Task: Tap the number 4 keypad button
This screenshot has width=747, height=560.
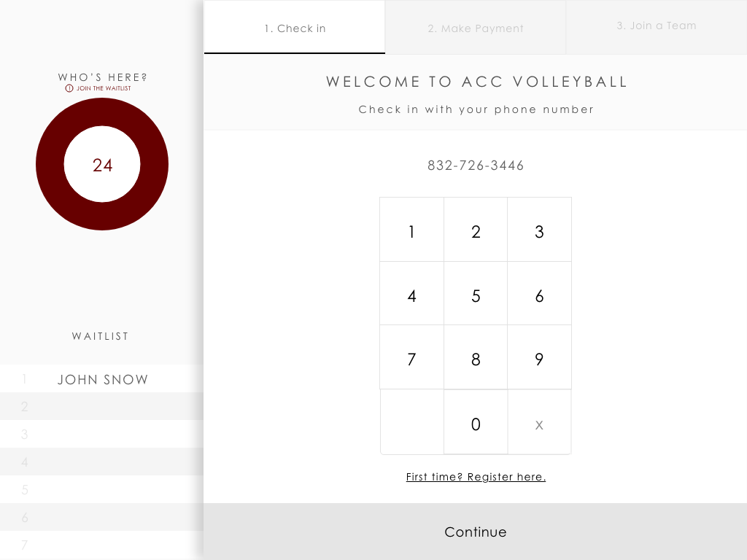Action: [x=411, y=293]
